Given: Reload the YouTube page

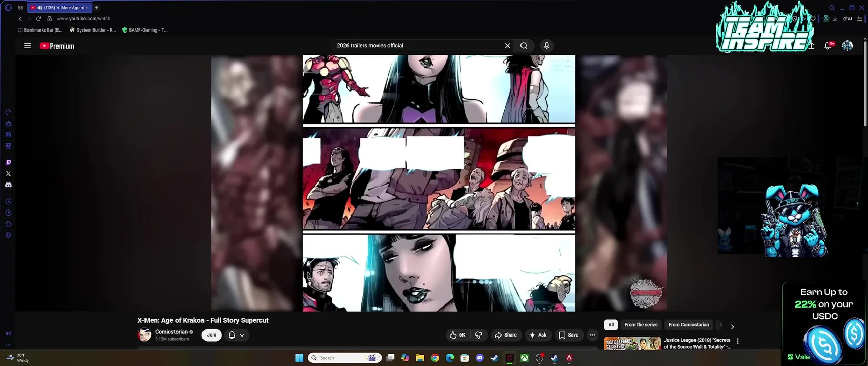Looking at the screenshot, I should [38, 19].
